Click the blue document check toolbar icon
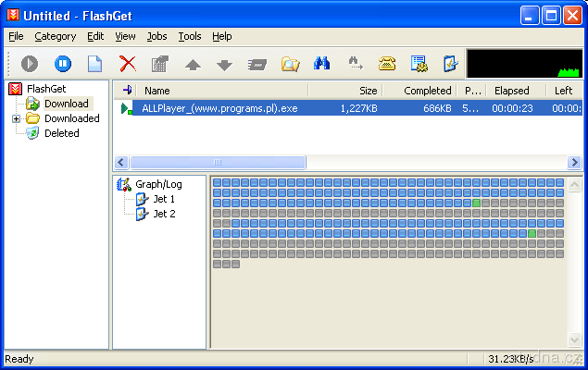The height and width of the screenshot is (370, 588). (450, 63)
